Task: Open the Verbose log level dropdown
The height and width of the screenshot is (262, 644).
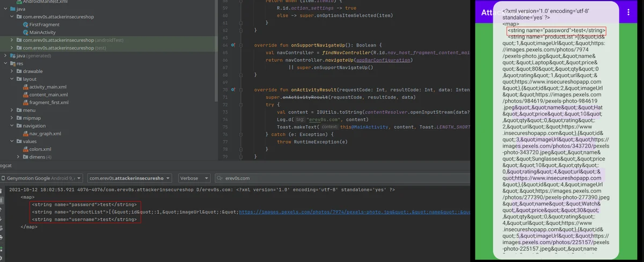Action: (194, 178)
